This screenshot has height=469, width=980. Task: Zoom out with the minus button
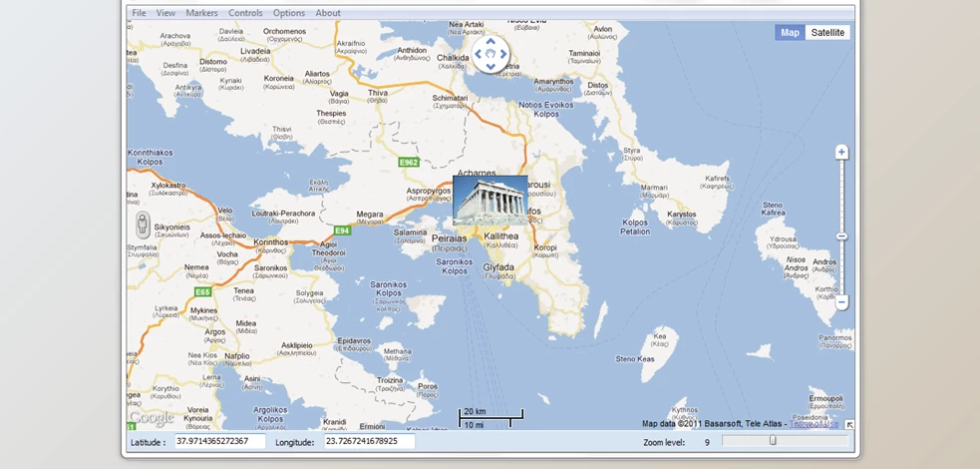pos(841,301)
